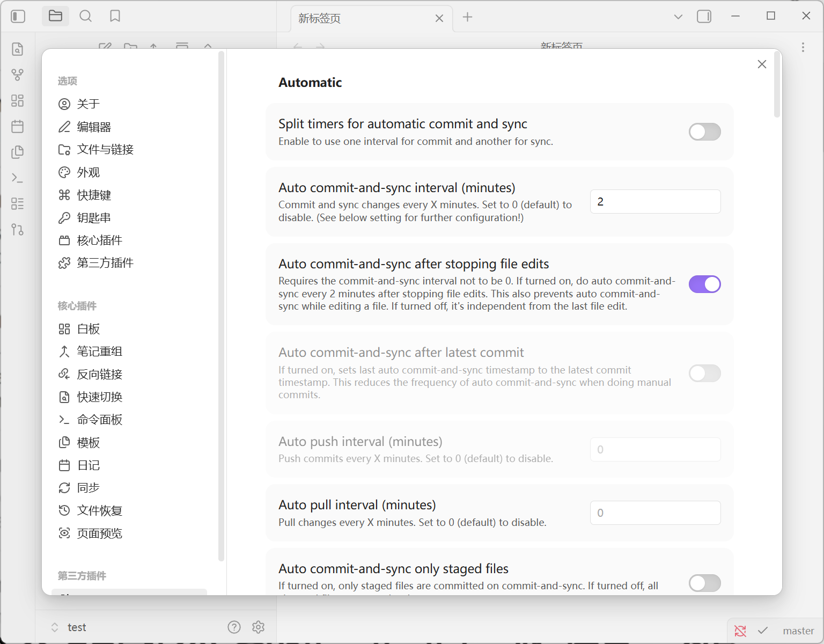Open daily note calendar ribbon icon
The width and height of the screenshot is (824, 644).
18,126
